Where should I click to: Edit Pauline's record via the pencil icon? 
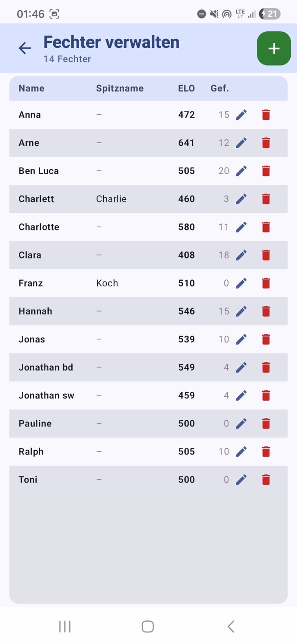[241, 424]
